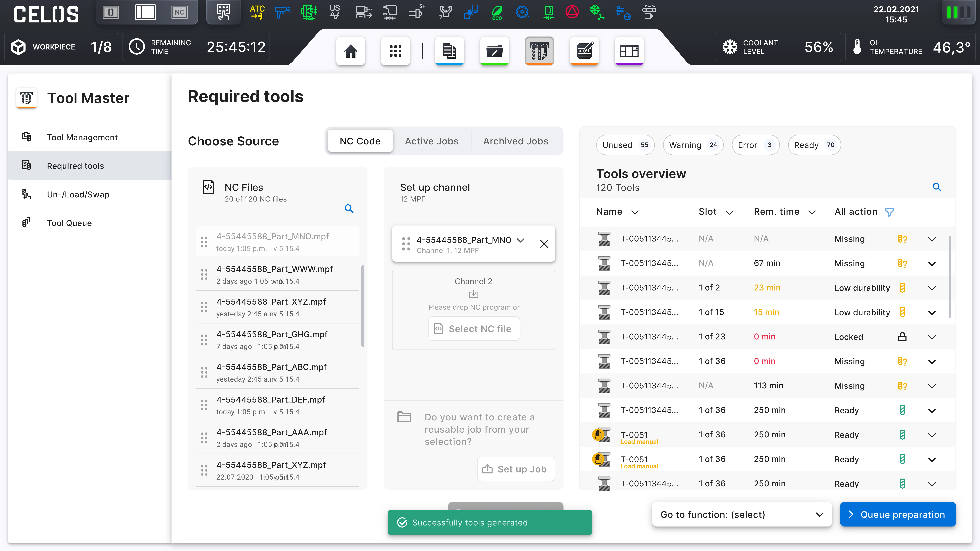
Task: Click the lock icon on Locked tool
Action: (x=902, y=337)
